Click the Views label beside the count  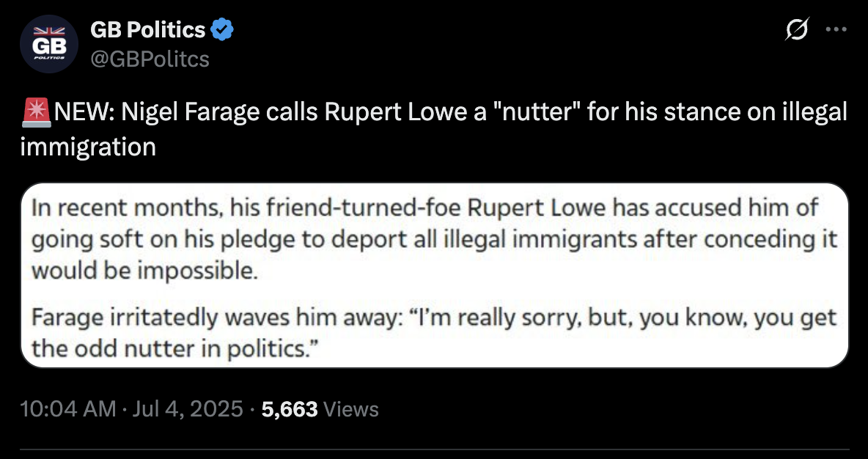350,409
